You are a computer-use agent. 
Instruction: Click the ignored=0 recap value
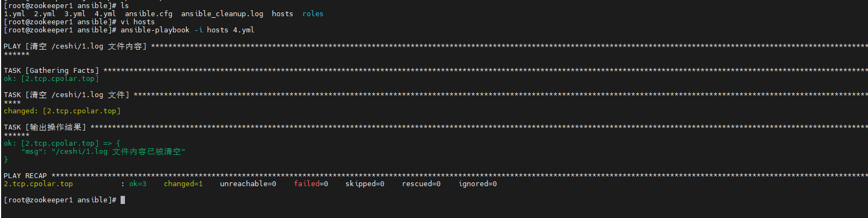[x=478, y=184]
